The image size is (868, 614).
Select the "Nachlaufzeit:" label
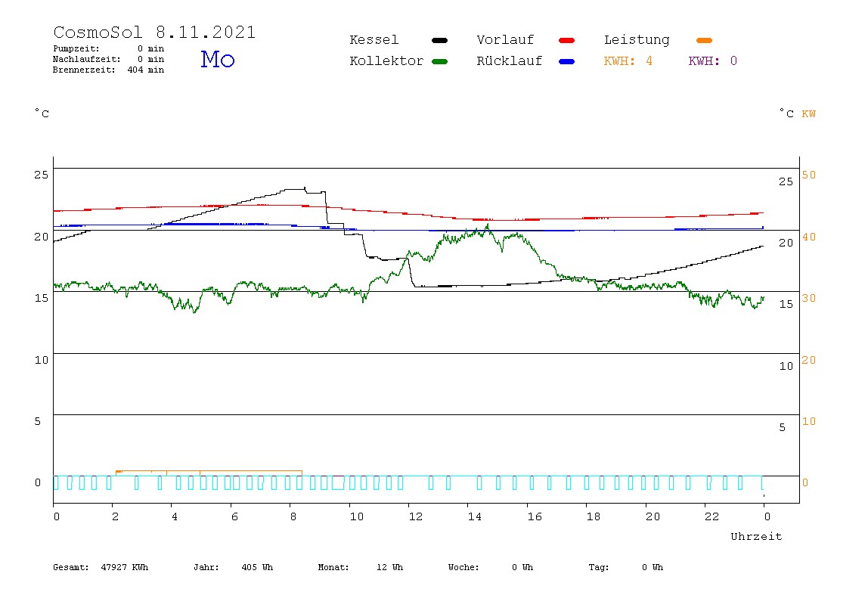point(87,59)
